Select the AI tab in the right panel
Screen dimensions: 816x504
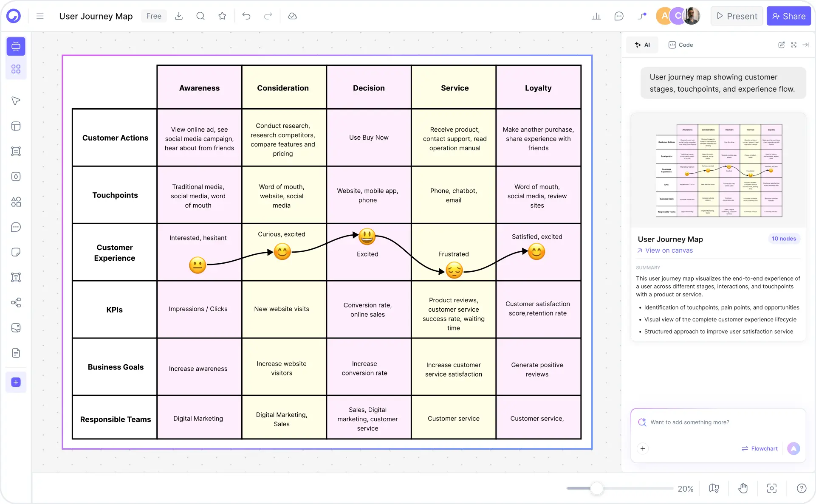click(642, 45)
